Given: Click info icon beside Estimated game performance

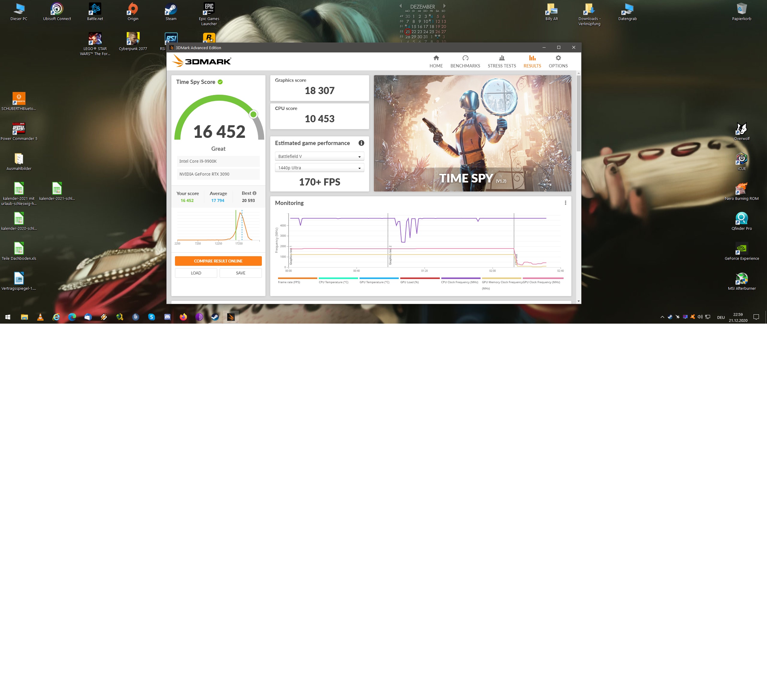Looking at the screenshot, I should 361,143.
